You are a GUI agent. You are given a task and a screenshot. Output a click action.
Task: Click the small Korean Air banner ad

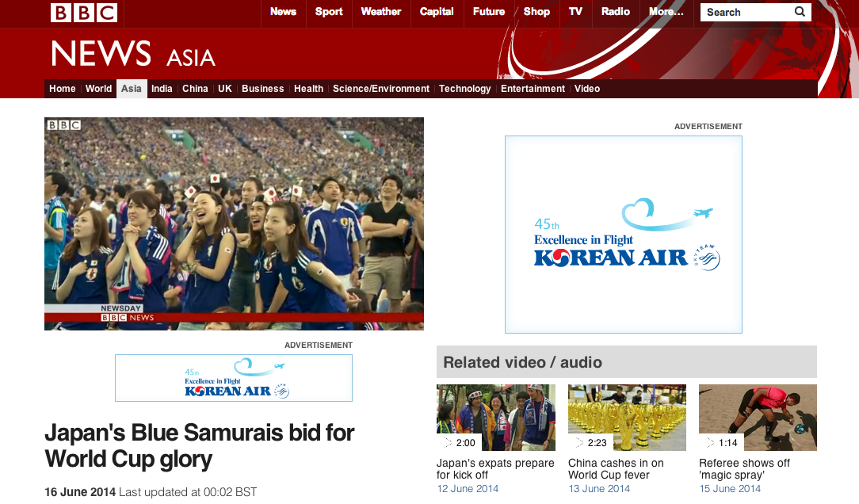click(234, 378)
